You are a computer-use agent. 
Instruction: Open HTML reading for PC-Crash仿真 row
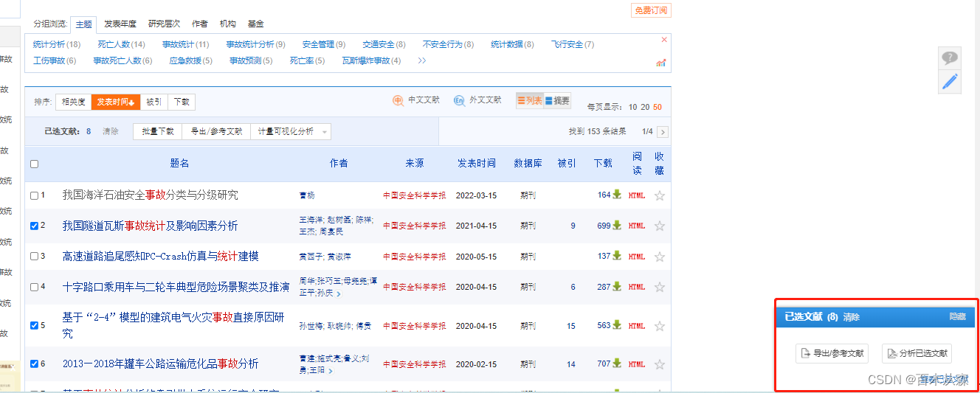pyautogui.click(x=637, y=257)
